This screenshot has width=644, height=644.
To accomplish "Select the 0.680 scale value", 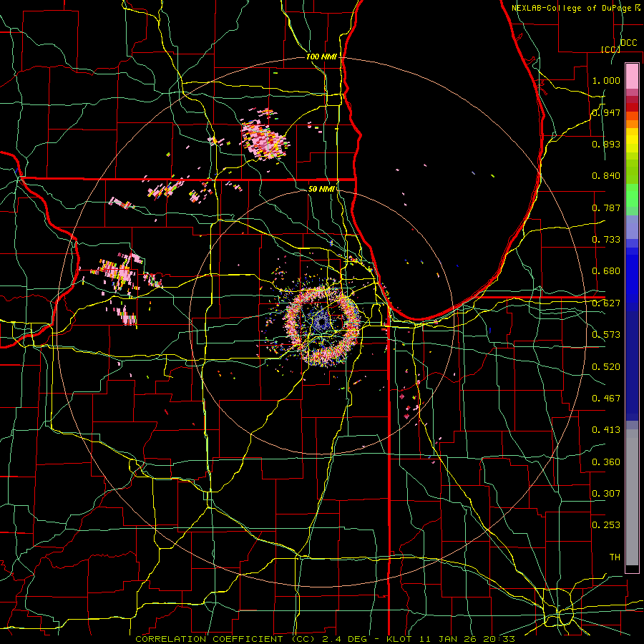I will 606,271.
